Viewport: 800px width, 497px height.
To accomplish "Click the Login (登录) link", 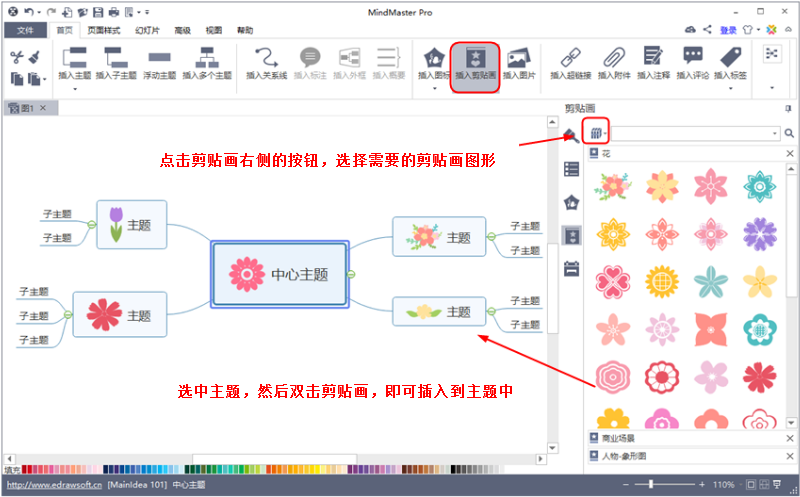I will (x=728, y=30).
